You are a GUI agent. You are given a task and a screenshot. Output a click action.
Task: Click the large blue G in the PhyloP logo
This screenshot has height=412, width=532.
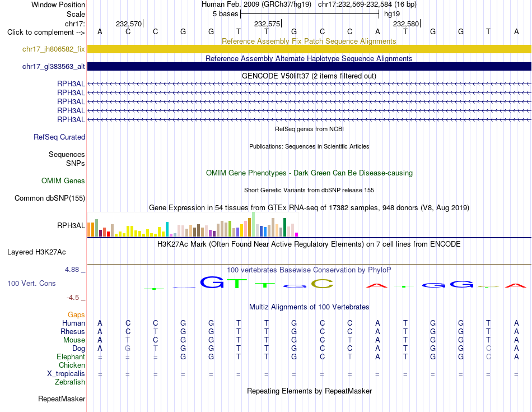[x=212, y=282]
